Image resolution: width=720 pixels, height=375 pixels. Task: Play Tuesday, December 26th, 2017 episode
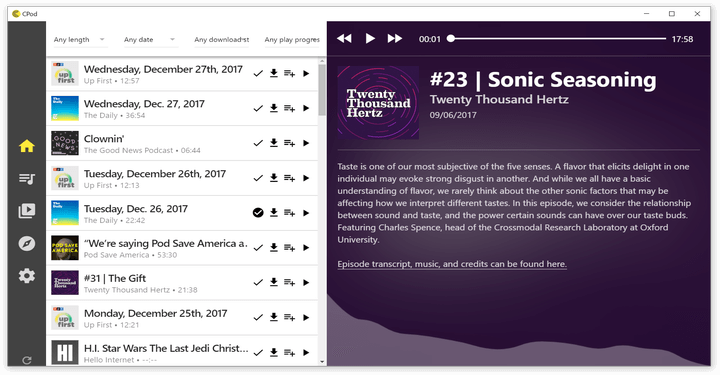point(306,178)
